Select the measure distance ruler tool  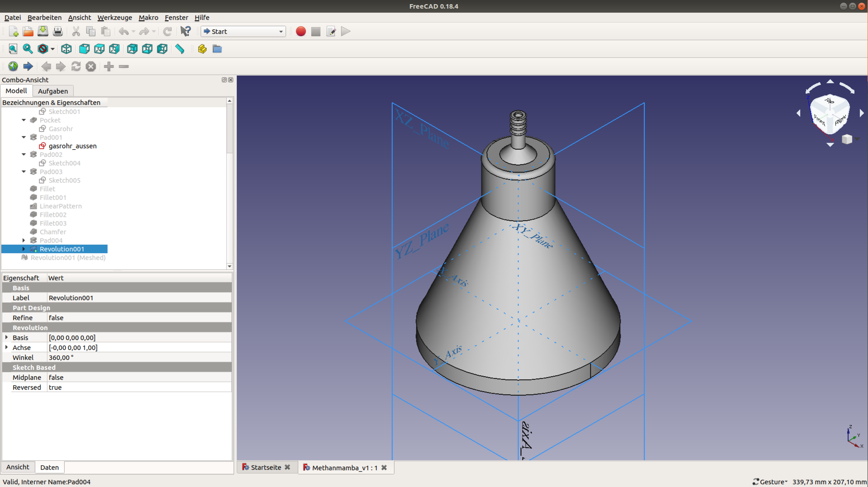pyautogui.click(x=180, y=49)
